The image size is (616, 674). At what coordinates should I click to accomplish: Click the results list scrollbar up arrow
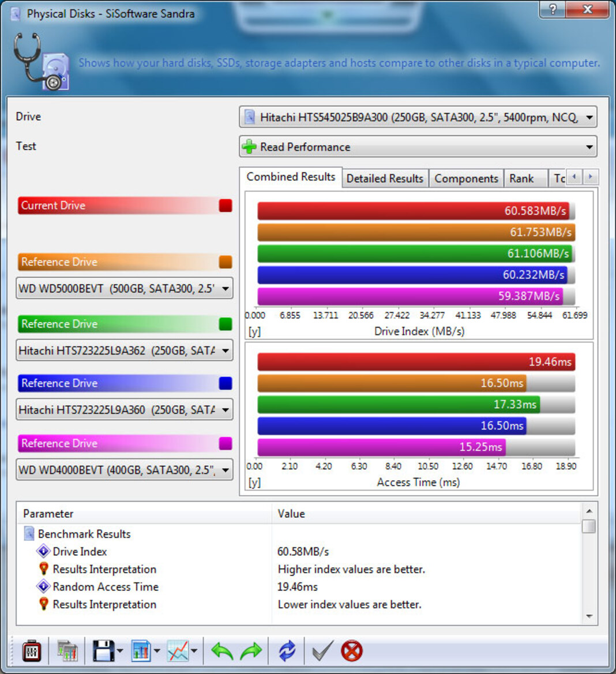pyautogui.click(x=589, y=511)
